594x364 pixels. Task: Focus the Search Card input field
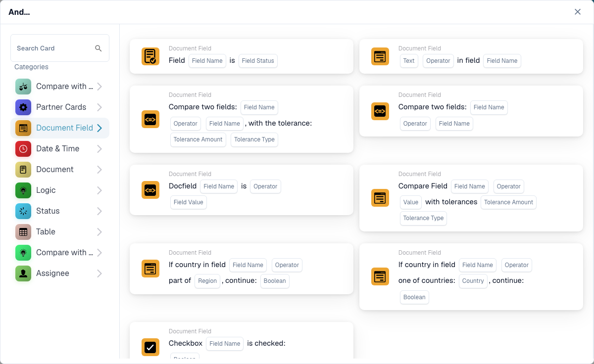click(x=60, y=48)
